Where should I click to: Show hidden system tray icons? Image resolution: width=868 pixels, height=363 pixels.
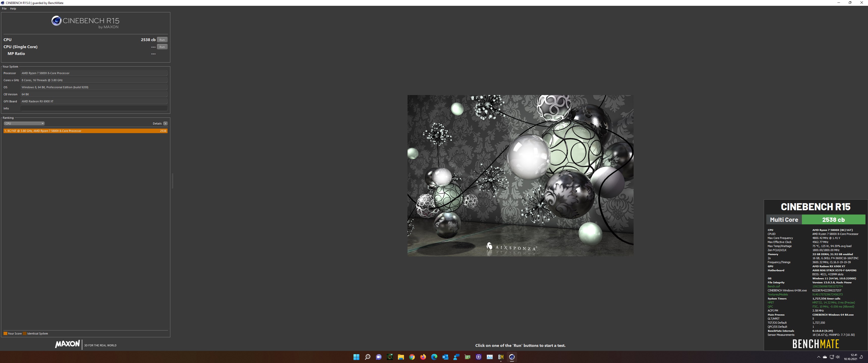tap(819, 357)
